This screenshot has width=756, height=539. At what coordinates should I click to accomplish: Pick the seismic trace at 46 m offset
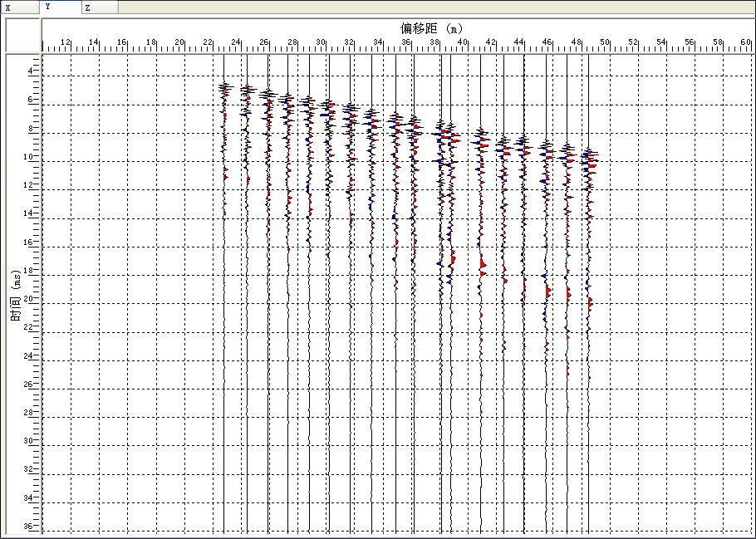point(546,249)
